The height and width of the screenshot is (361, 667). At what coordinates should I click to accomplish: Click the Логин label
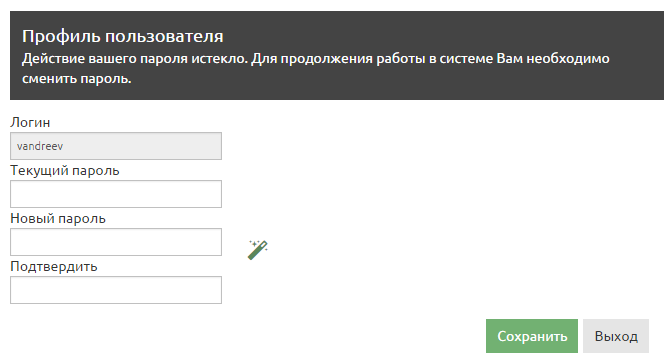coord(30,122)
